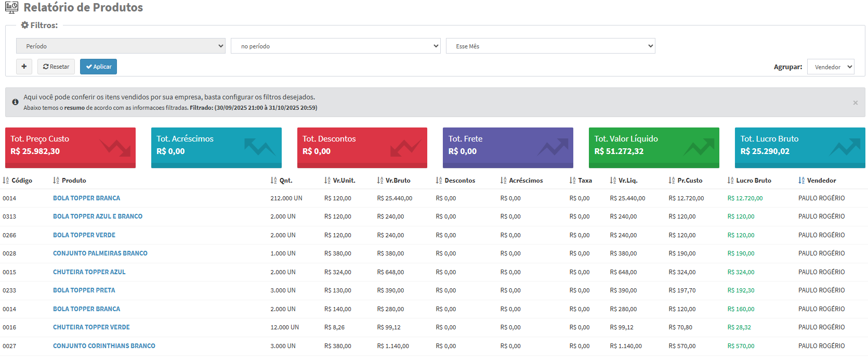Dismiss the info banner with the X
868x358 pixels.
tap(855, 103)
